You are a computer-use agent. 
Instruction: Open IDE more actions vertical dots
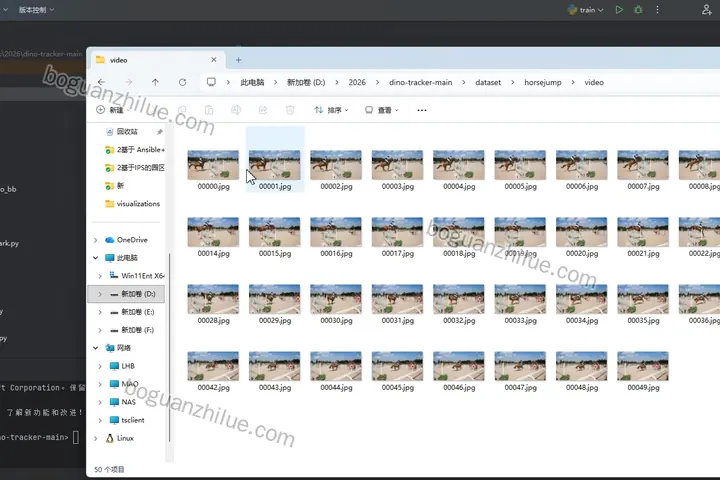657,10
